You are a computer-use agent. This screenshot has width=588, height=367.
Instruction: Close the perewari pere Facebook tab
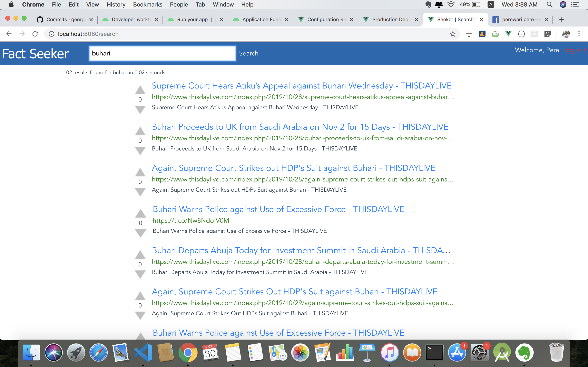coord(546,19)
